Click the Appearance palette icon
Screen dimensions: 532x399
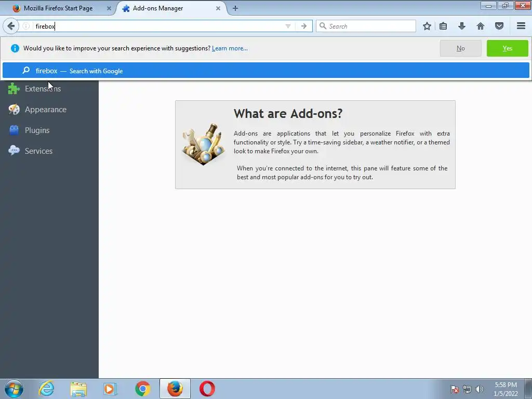(14, 109)
